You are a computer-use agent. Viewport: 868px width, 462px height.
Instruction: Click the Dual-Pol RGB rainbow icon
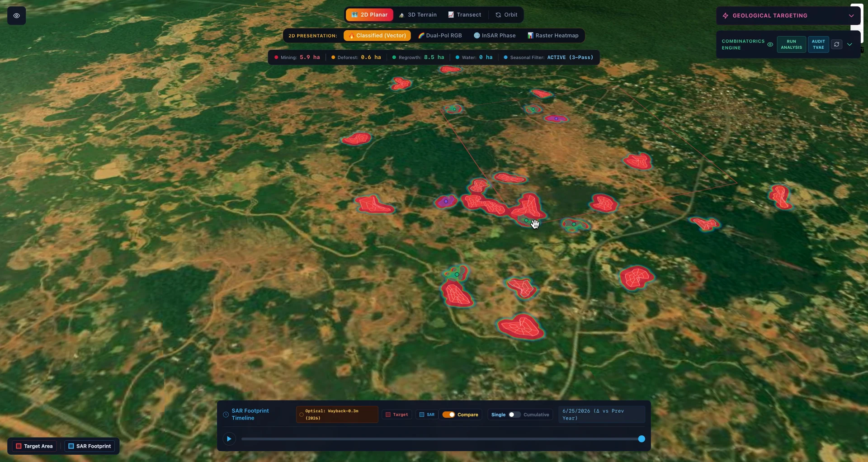point(421,36)
